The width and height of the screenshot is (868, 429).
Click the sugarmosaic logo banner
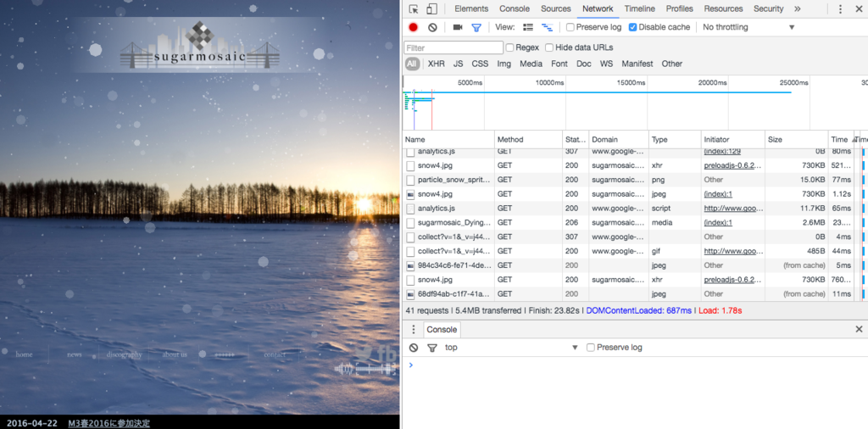tap(200, 45)
